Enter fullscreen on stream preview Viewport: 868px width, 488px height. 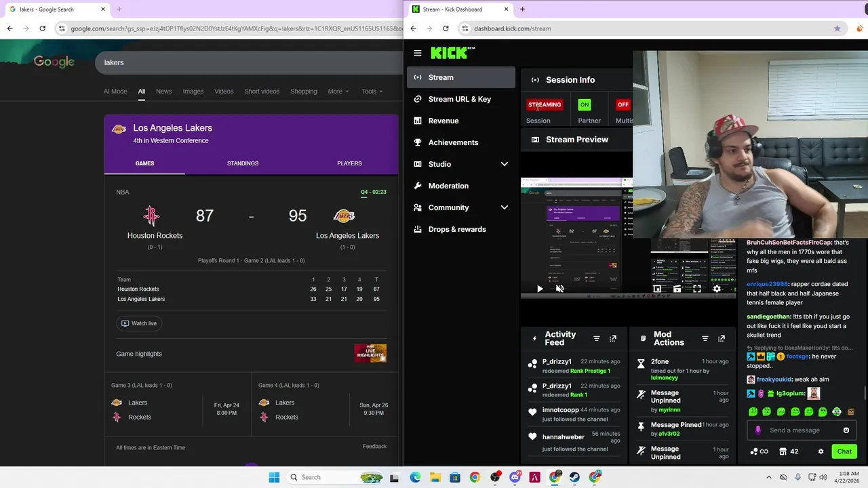coord(697,289)
